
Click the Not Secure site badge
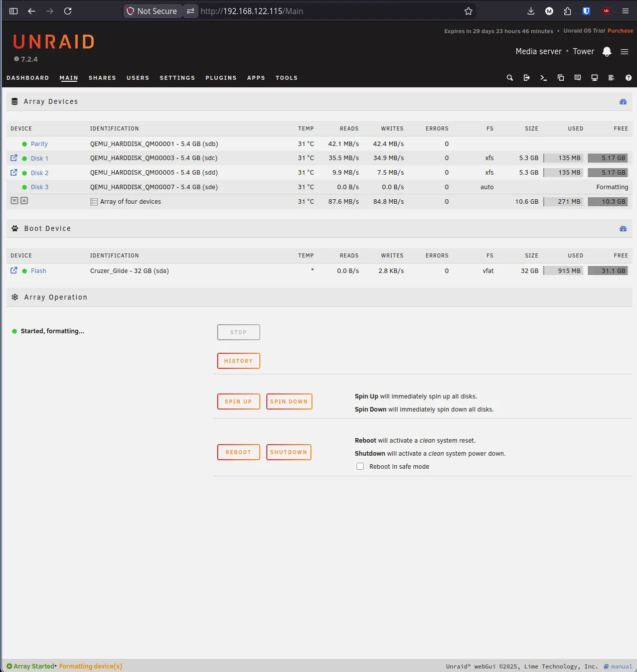152,11
